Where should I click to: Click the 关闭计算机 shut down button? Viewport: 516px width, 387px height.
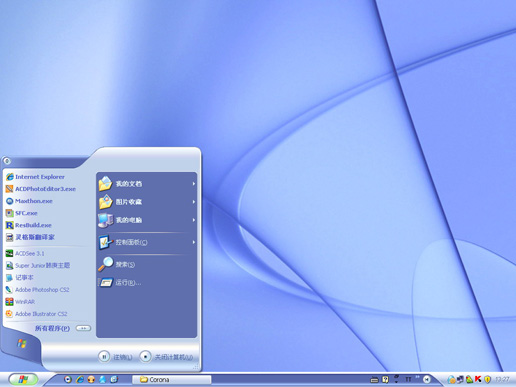pos(166,357)
